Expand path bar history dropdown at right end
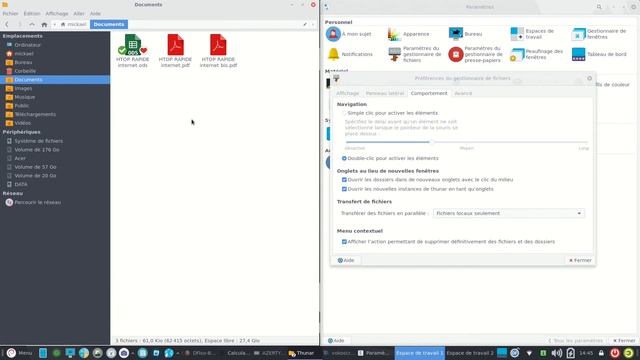The height and width of the screenshot is (360, 640). [313, 24]
